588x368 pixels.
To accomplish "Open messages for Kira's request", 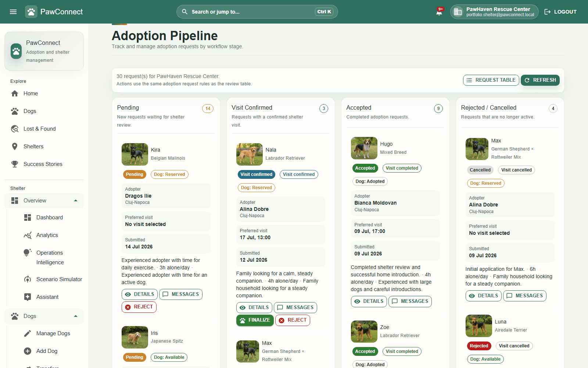I will (180, 294).
